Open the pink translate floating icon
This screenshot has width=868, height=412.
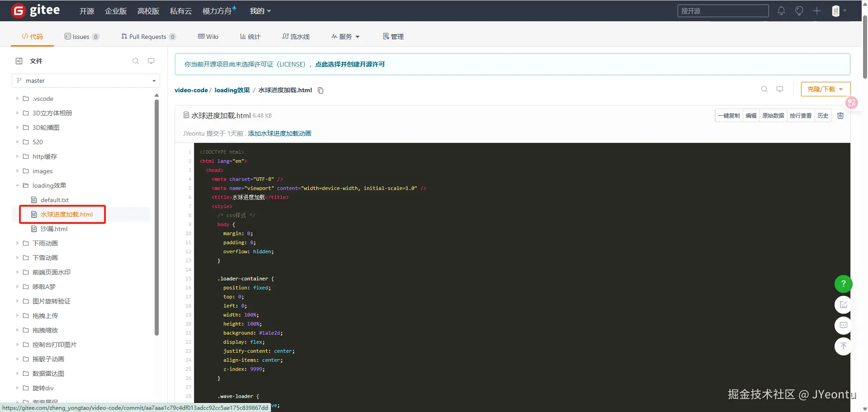(x=852, y=103)
